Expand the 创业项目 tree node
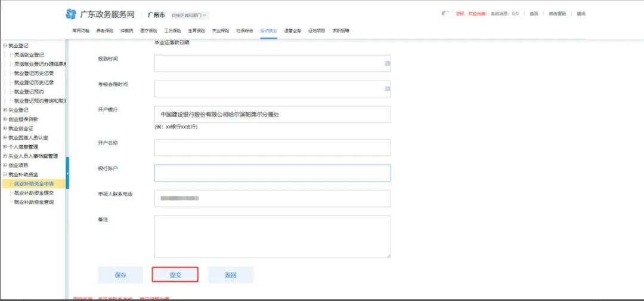The width and height of the screenshot is (644, 301). (5, 165)
